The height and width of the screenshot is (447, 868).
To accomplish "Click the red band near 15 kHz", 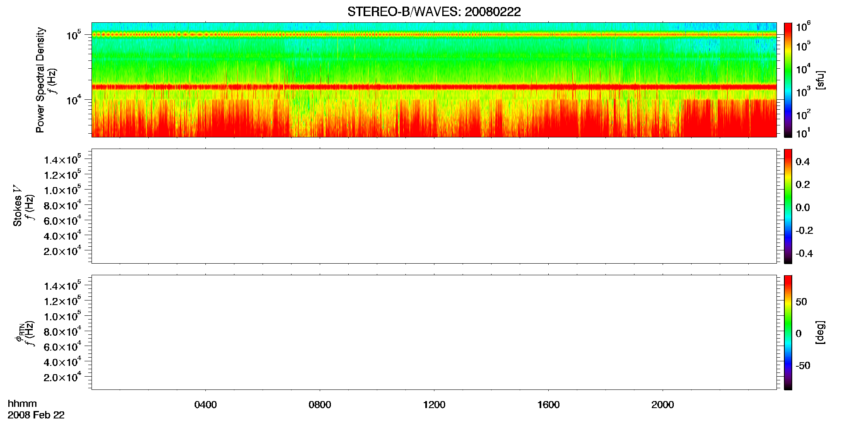I will coord(434,87).
